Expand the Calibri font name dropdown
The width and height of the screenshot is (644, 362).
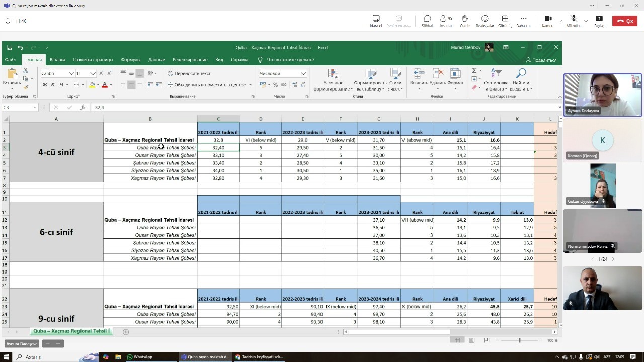pos(70,73)
